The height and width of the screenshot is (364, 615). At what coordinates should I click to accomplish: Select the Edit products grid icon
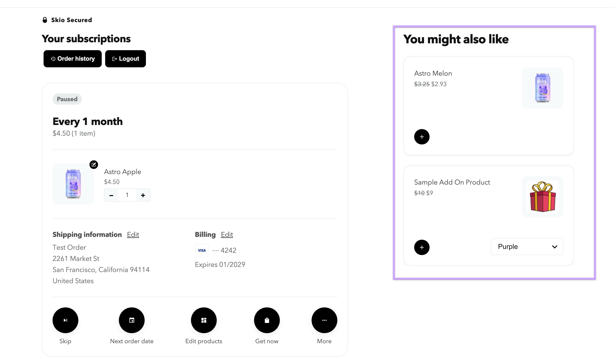click(203, 320)
